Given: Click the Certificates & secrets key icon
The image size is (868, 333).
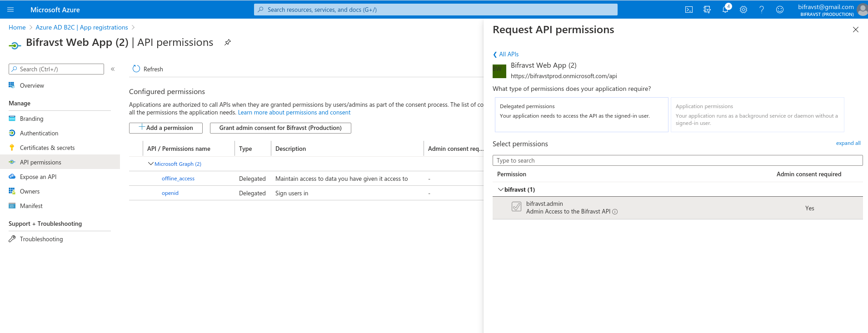Looking at the screenshot, I should 12,147.
